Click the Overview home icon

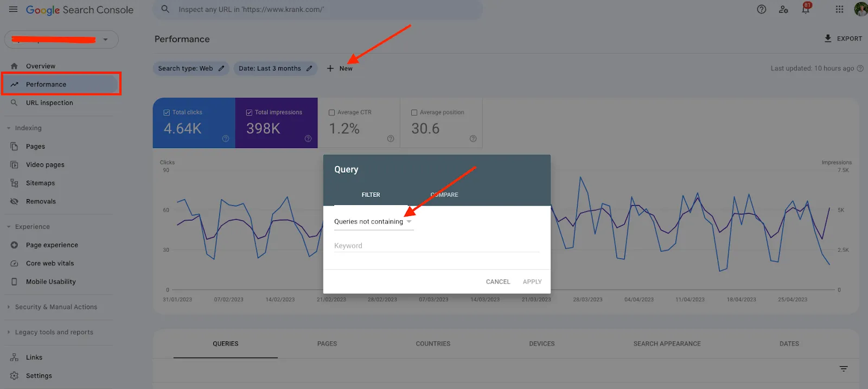14,66
